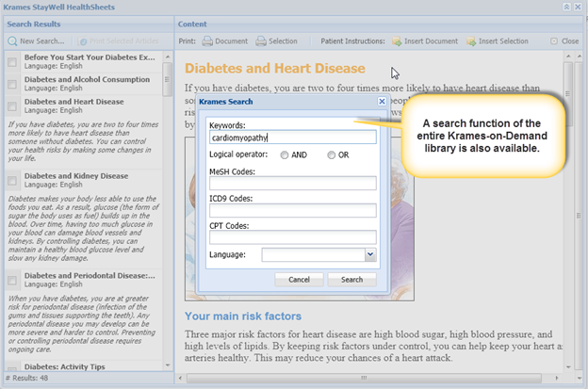This screenshot has width=588, height=389.
Task: Select the AND logical operator
Action: click(x=285, y=154)
